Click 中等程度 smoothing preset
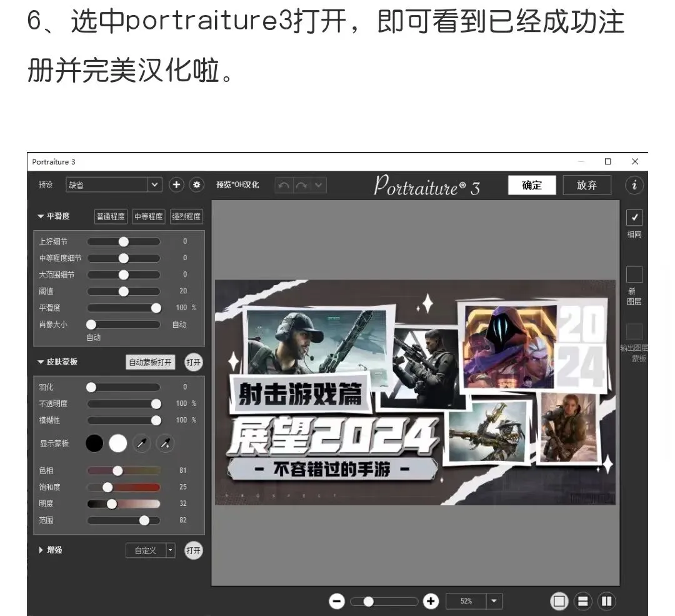 tap(149, 216)
